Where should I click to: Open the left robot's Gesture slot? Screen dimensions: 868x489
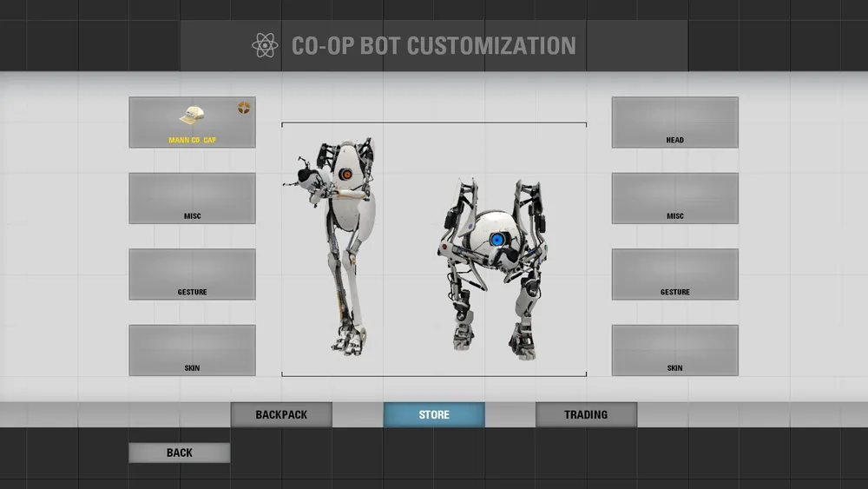coord(192,274)
